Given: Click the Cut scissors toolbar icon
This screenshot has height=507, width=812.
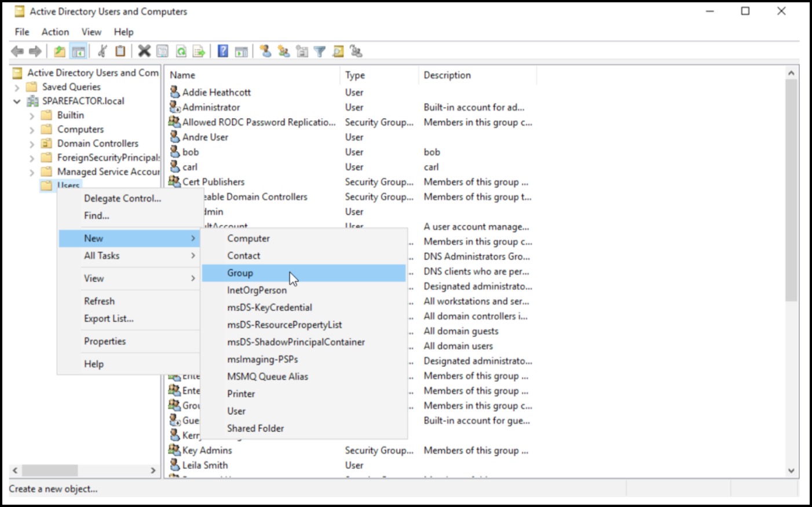Looking at the screenshot, I should 103,52.
